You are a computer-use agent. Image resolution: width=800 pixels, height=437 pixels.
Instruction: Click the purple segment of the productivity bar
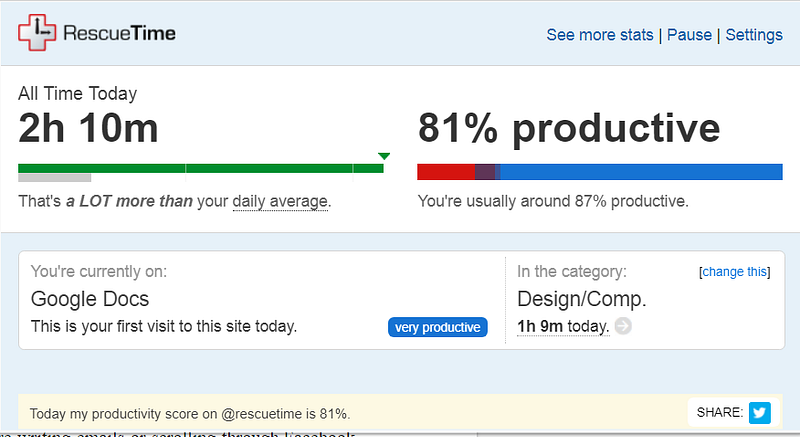pyautogui.click(x=486, y=171)
